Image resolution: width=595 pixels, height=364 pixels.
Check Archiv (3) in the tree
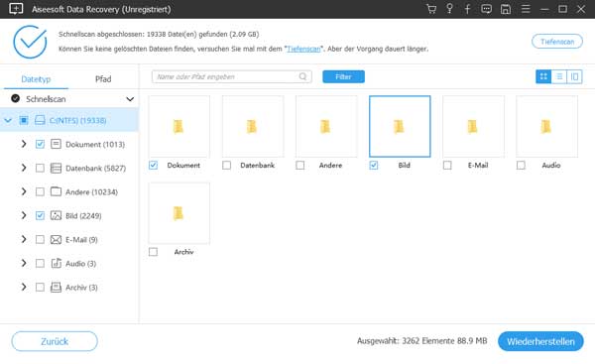tap(40, 287)
